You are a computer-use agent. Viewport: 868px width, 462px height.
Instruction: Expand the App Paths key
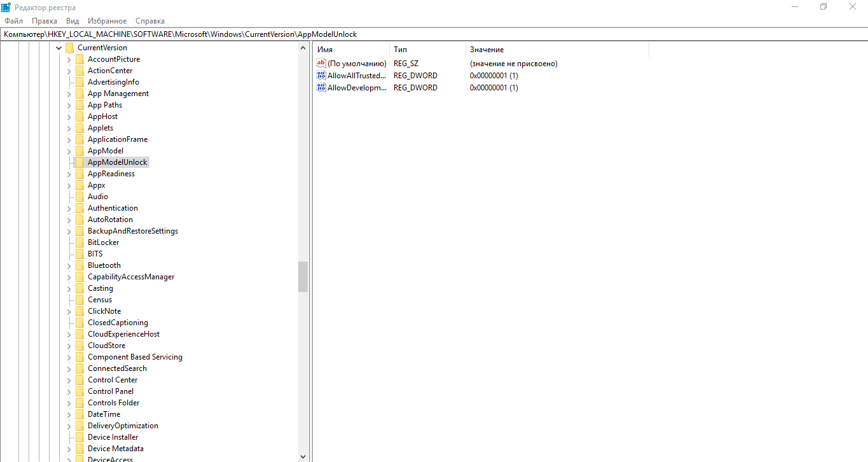[69, 105]
